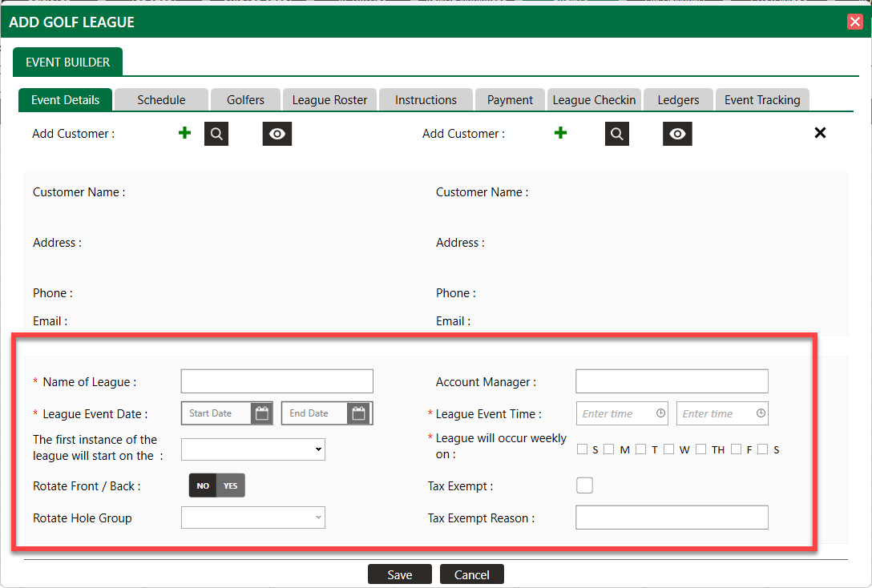872x588 pixels.
Task: Click the search magnifier icon for left Add Customer
Action: pos(216,134)
